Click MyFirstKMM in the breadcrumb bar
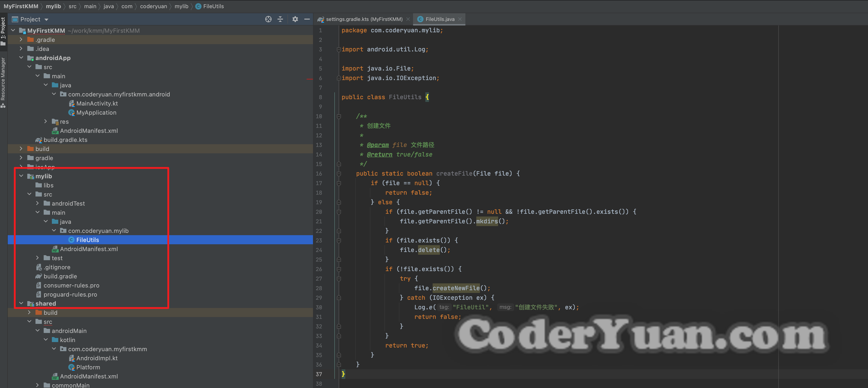Image resolution: width=868 pixels, height=388 pixels. tap(21, 6)
